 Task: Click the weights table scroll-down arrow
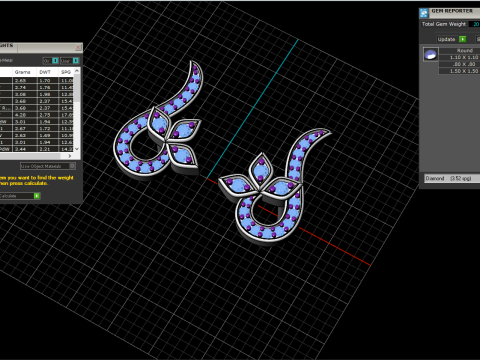(77, 149)
